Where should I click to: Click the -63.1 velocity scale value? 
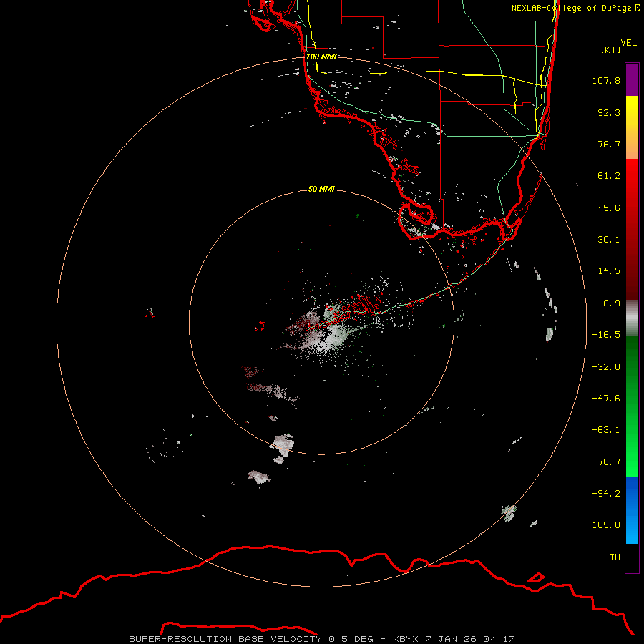(x=606, y=430)
